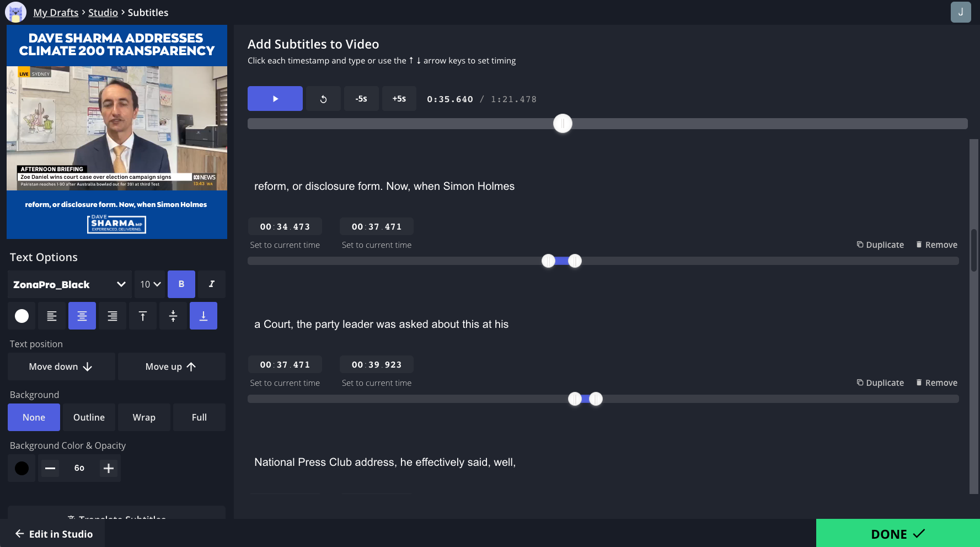Screen dimensions: 980x547
Task: Position text at bottom of video
Action: coord(204,316)
